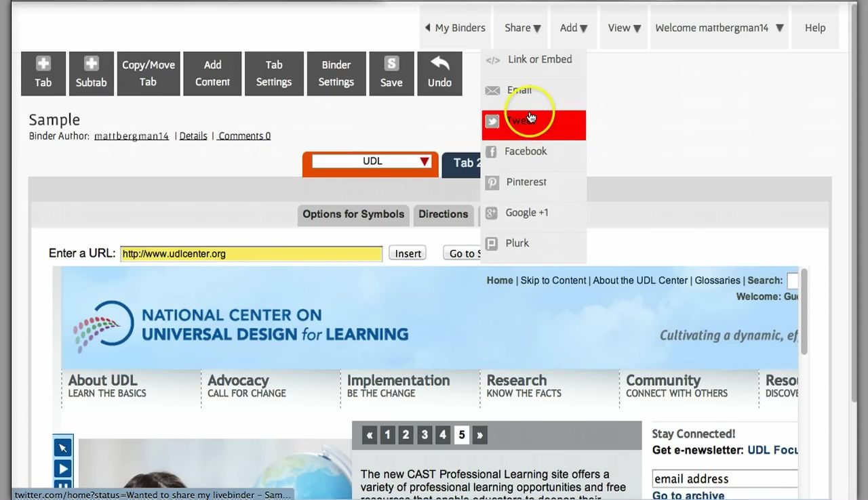This screenshot has width=868, height=500.
Task: Open Implementation navigation section
Action: coord(398,386)
